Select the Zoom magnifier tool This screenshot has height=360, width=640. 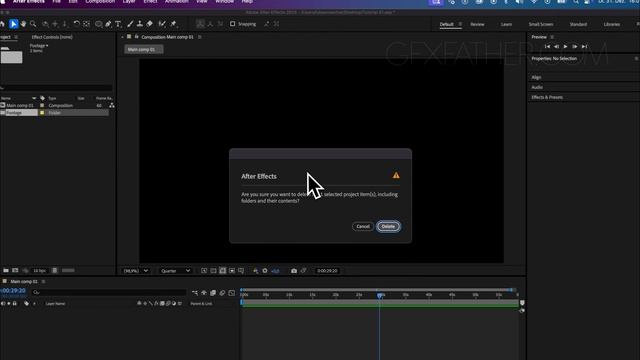tap(33, 24)
